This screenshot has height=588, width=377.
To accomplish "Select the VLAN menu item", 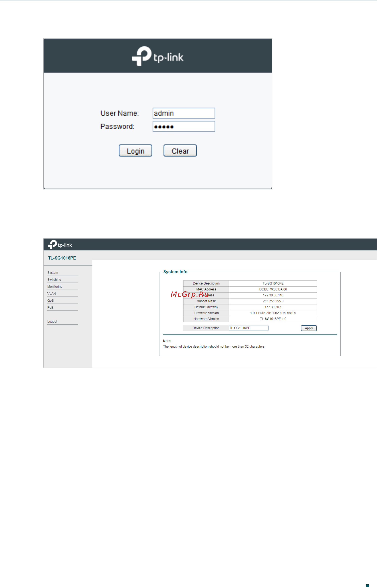I will click(x=51, y=293).
